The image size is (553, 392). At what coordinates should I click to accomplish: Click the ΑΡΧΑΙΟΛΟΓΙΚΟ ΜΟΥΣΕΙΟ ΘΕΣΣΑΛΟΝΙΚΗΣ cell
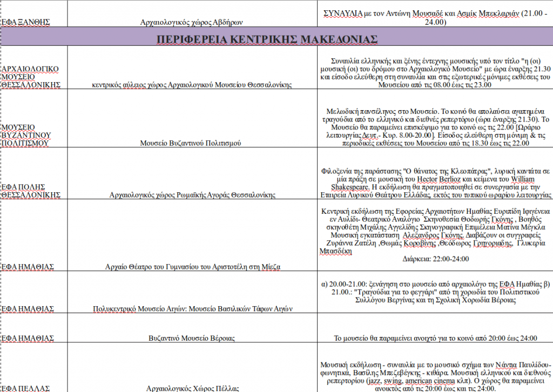click(x=31, y=77)
